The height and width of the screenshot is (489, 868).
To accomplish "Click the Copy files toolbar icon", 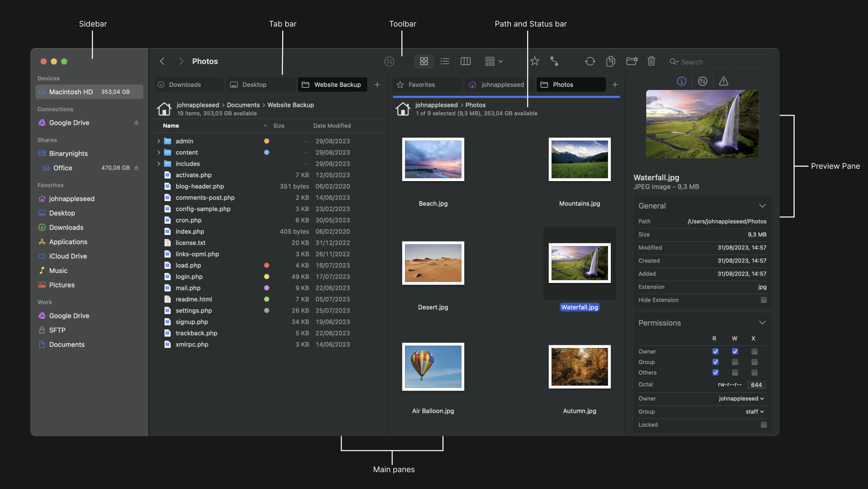I will [x=611, y=61].
